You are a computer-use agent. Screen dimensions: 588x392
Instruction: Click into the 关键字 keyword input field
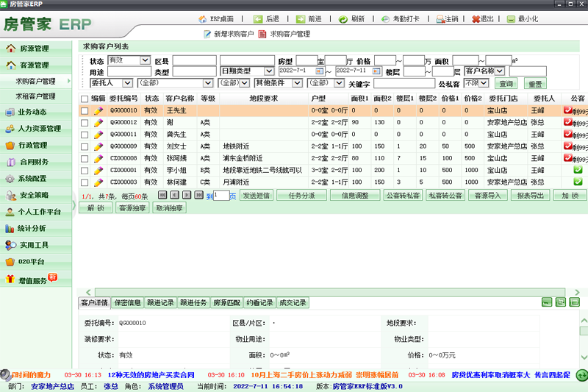pos(404,84)
